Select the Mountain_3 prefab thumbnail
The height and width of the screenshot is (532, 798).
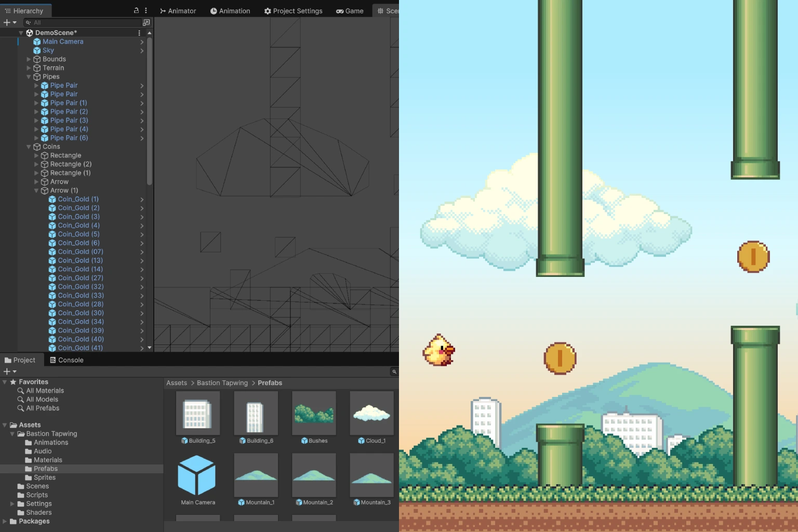(x=372, y=475)
